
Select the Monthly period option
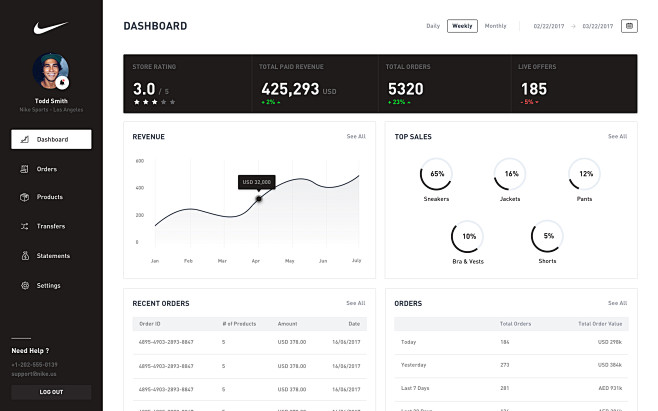tap(495, 26)
